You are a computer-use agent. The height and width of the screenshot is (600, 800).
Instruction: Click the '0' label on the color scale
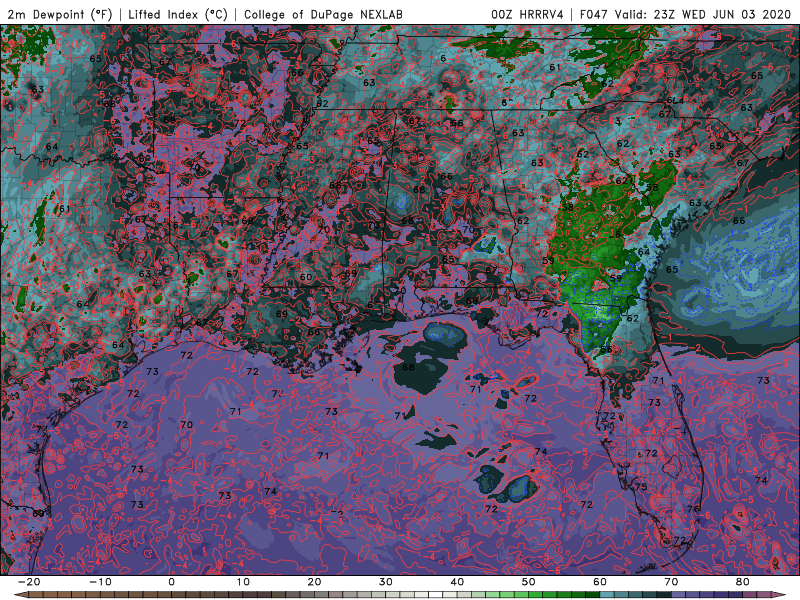(x=171, y=582)
